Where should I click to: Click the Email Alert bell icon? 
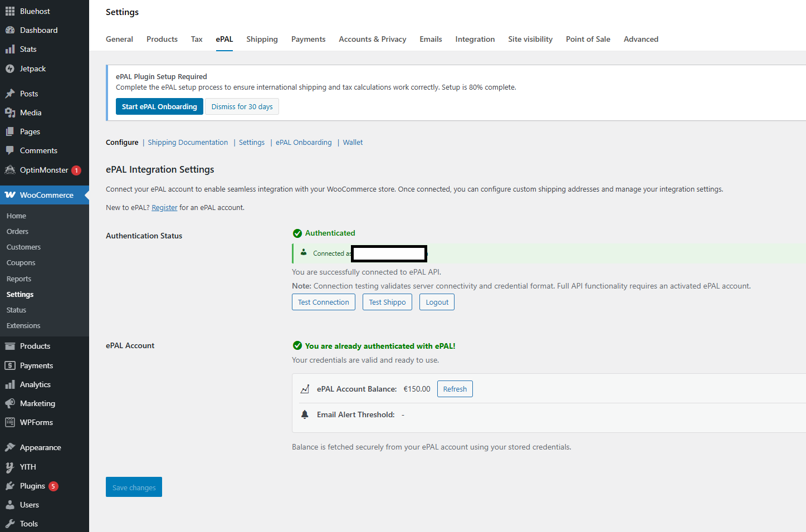305,414
